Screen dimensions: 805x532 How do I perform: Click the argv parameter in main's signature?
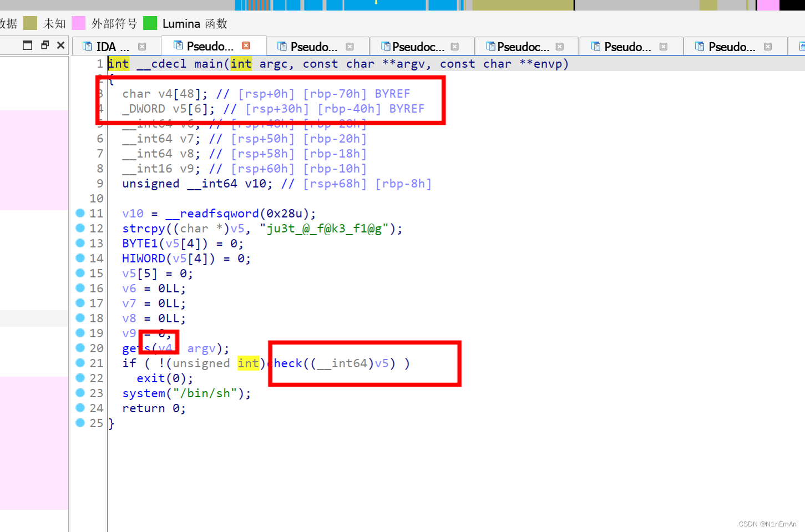(411, 64)
